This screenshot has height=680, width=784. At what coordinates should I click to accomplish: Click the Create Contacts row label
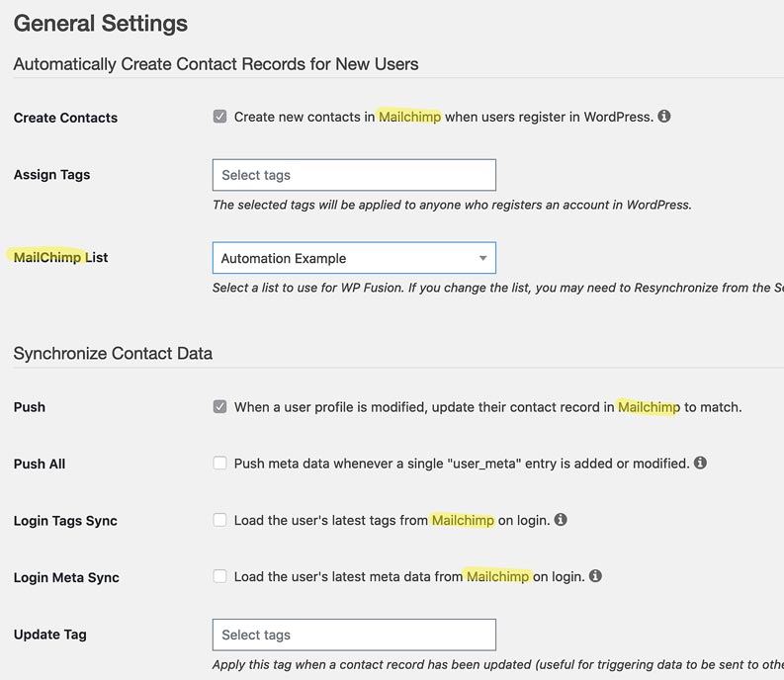[x=65, y=118]
